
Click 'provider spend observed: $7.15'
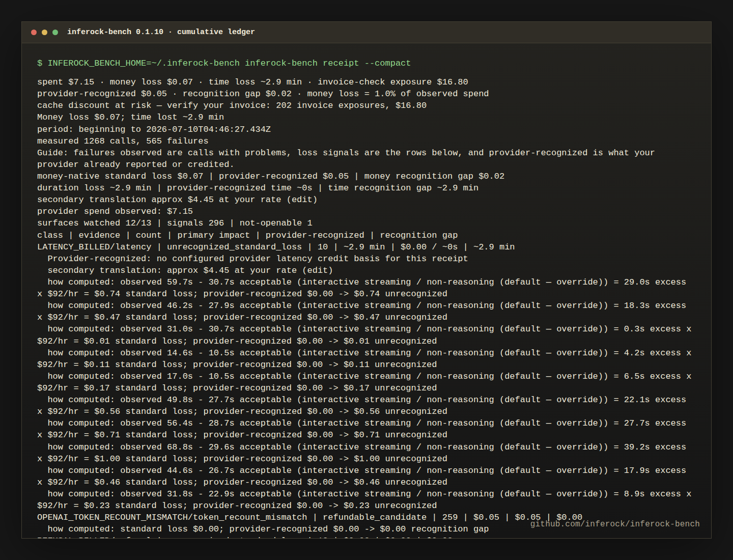pos(115,211)
